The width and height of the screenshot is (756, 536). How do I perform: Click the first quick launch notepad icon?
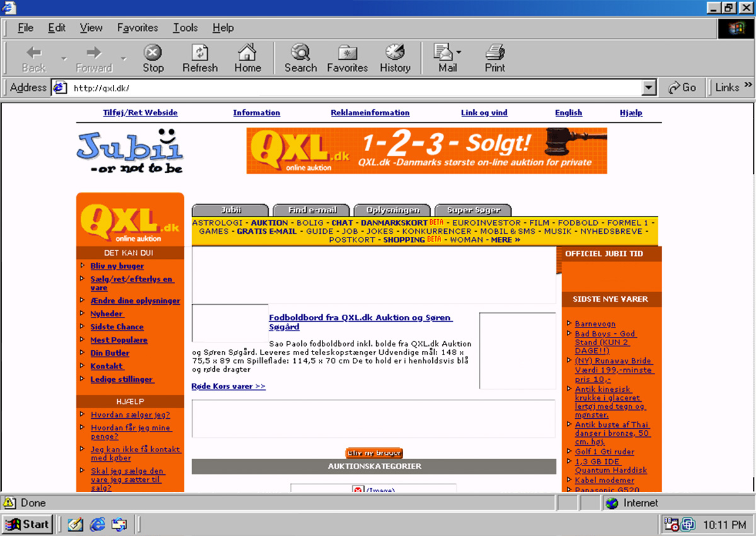tap(76, 524)
